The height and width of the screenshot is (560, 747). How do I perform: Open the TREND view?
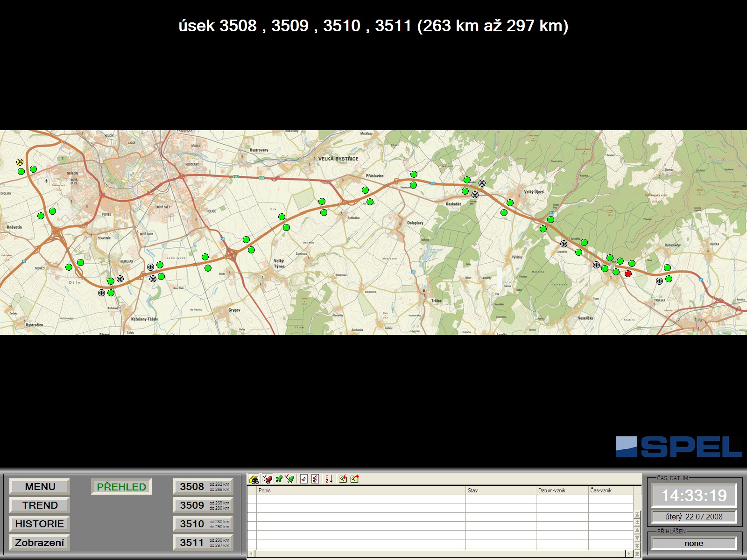tap(40, 505)
